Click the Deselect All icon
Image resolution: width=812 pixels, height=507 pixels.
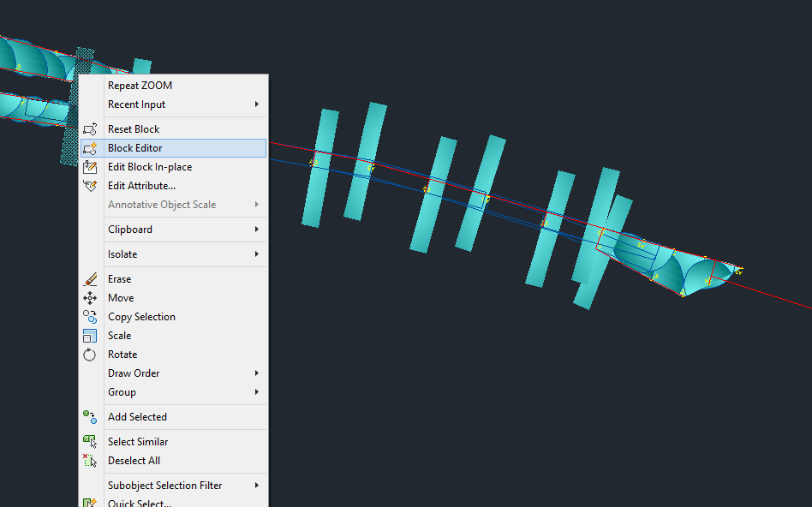pyautogui.click(x=90, y=461)
